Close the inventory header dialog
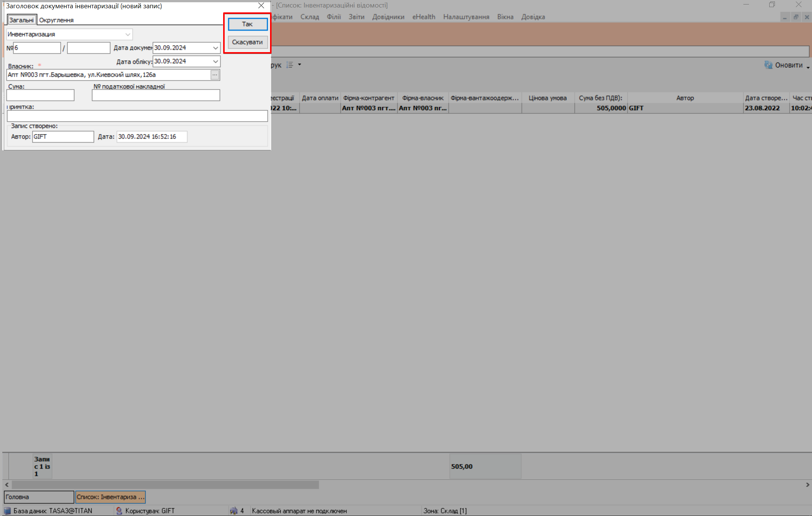The width and height of the screenshot is (812, 516). (x=261, y=6)
